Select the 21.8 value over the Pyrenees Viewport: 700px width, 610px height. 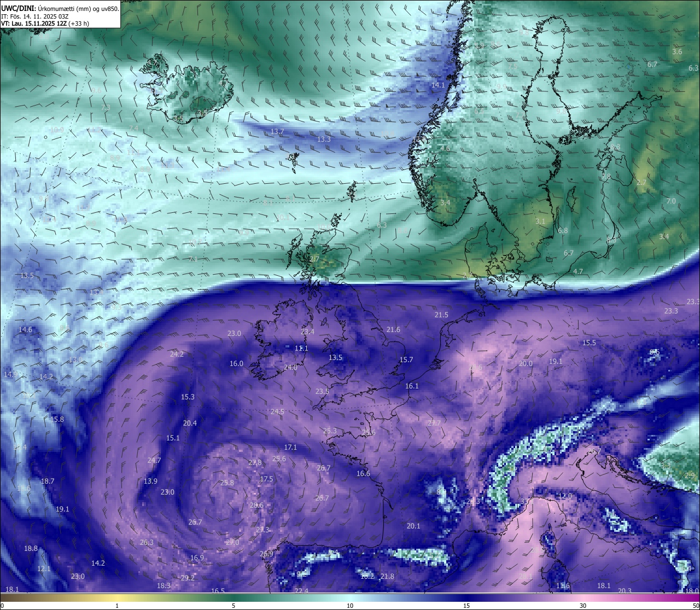point(387,577)
